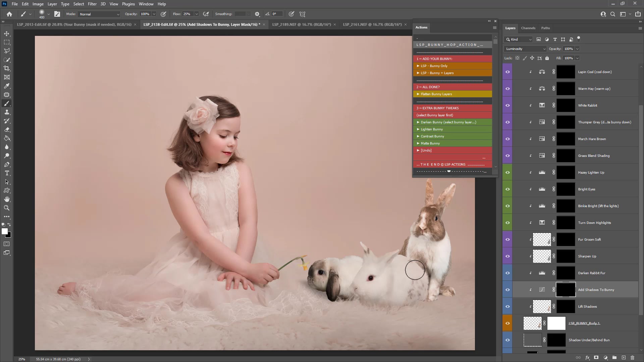This screenshot has height=362, width=644.
Task: Select the [Undo] action
Action: (452, 150)
